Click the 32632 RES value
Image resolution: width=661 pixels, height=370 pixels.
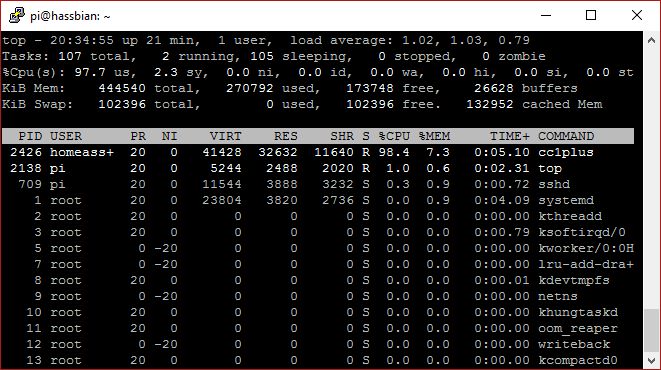278,152
